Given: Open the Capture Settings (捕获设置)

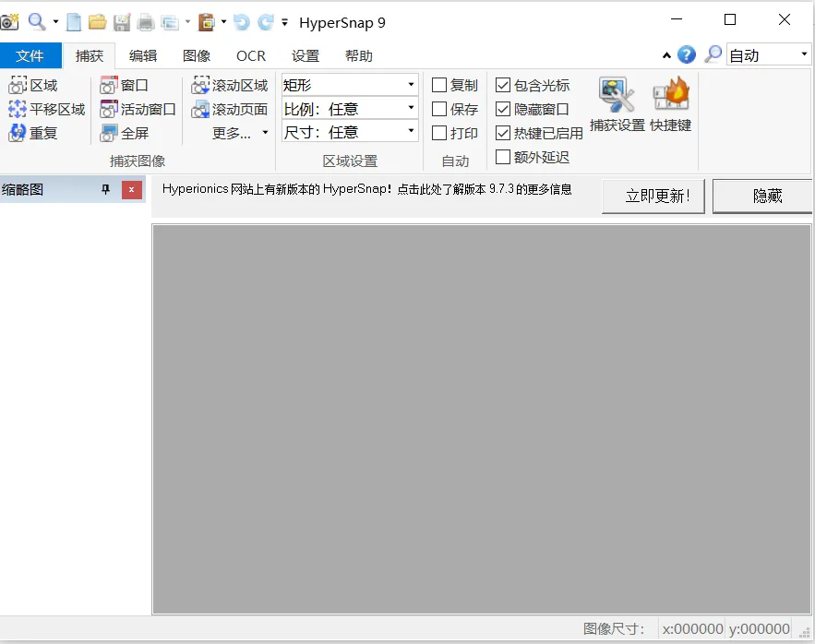Looking at the screenshot, I should 617,100.
